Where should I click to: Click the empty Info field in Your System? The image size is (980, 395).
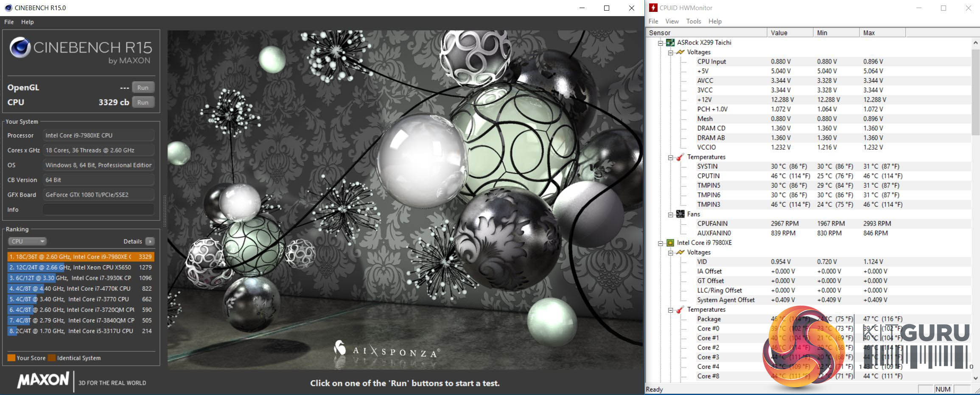point(98,209)
